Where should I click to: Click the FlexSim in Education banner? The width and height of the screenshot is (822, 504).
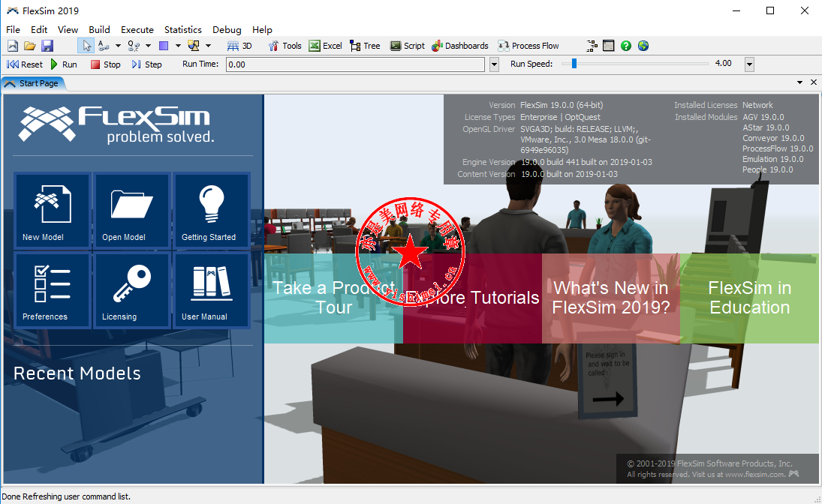[750, 298]
